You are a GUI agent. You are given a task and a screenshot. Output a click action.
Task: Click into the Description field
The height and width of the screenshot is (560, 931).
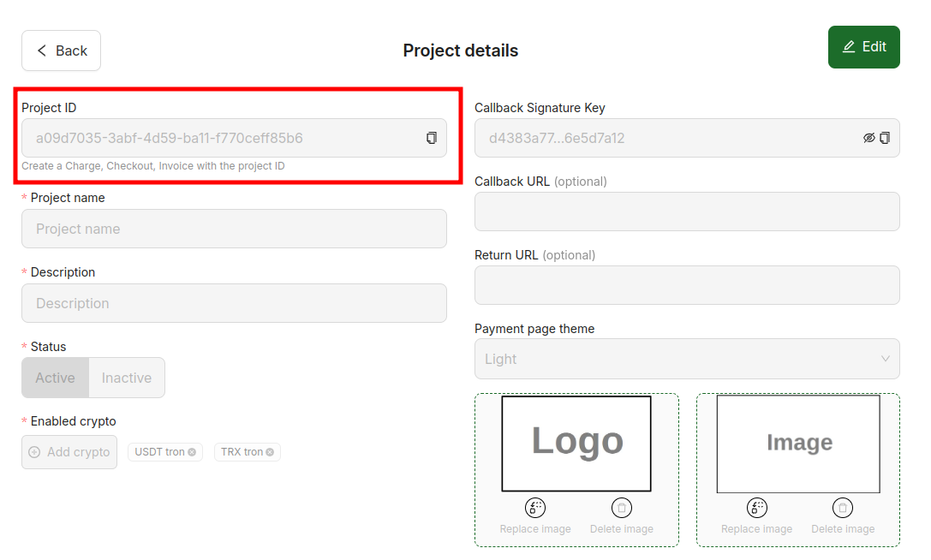234,303
